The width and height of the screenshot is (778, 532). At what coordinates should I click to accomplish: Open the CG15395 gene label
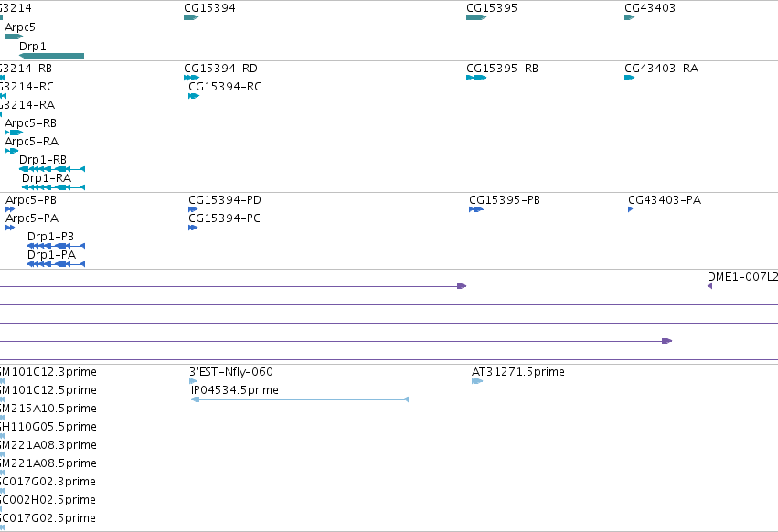click(492, 8)
